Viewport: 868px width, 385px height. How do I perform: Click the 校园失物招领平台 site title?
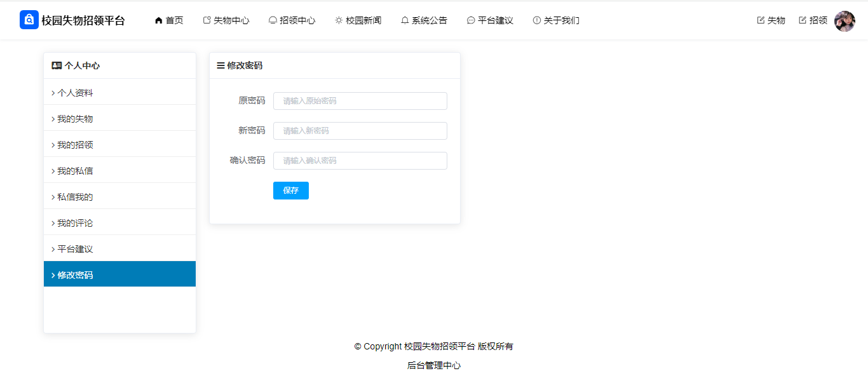[83, 20]
